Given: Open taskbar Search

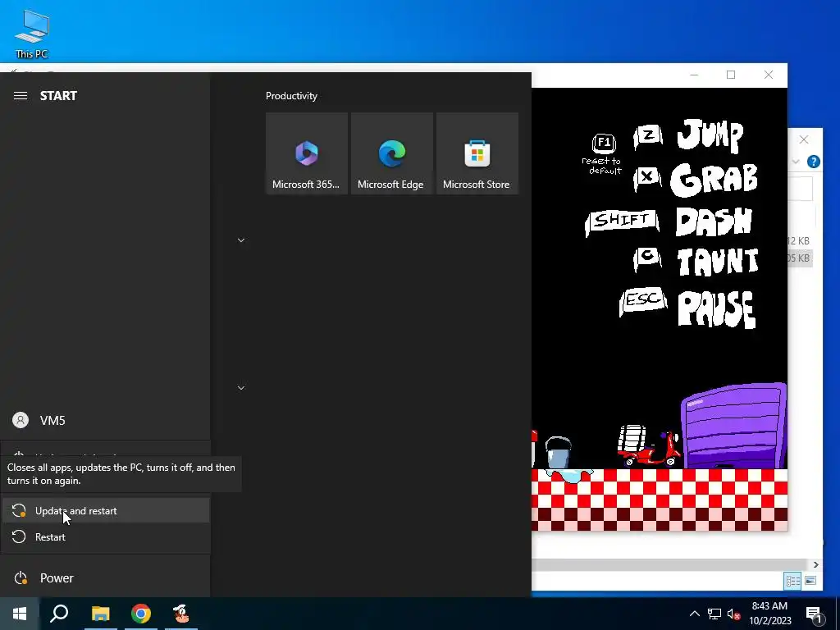Looking at the screenshot, I should pos(59,614).
